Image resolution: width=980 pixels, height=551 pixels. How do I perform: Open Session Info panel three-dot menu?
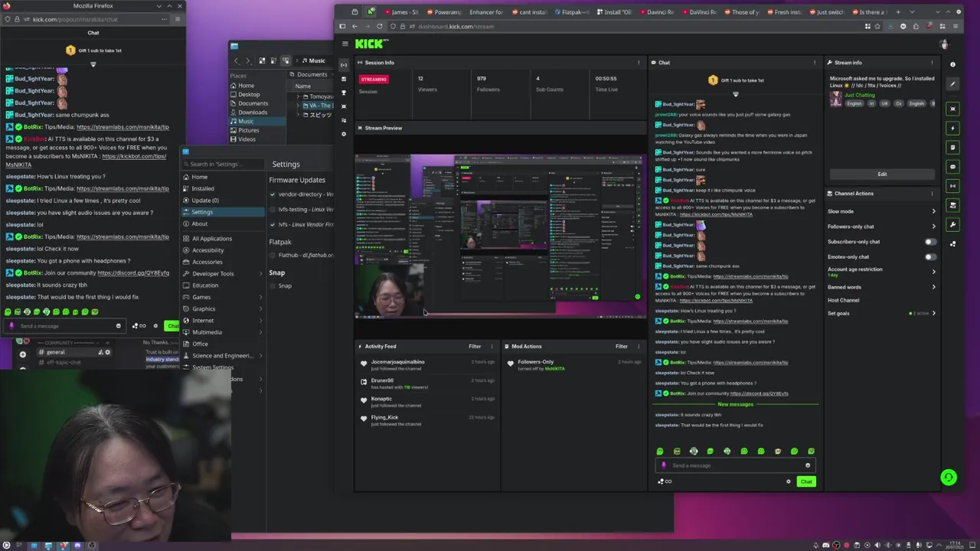point(639,63)
